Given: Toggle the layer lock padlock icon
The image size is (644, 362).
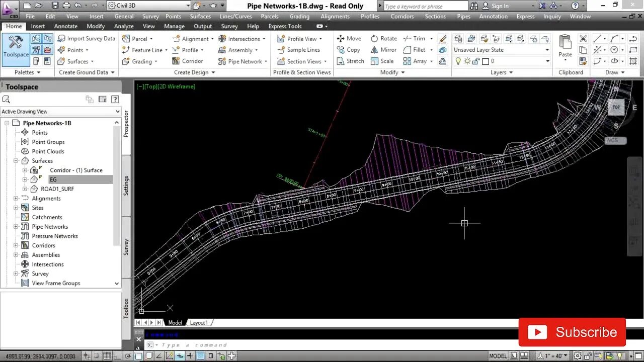Looking at the screenshot, I should tap(476, 61).
